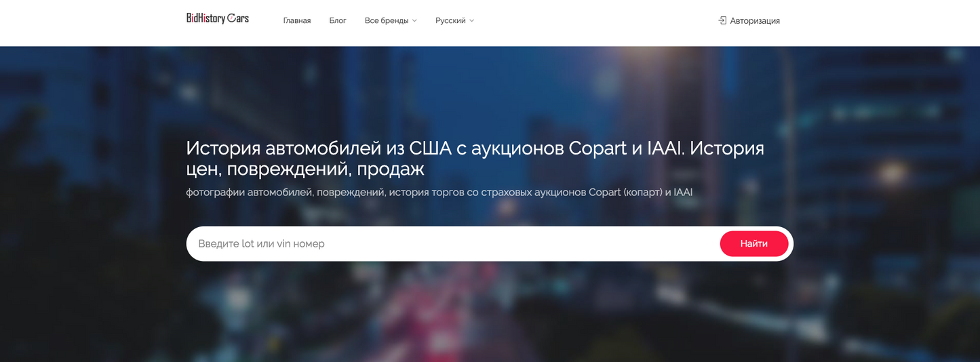The height and width of the screenshot is (362, 980).
Task: Click the login arrow icon beside Авторизация
Action: [x=722, y=20]
